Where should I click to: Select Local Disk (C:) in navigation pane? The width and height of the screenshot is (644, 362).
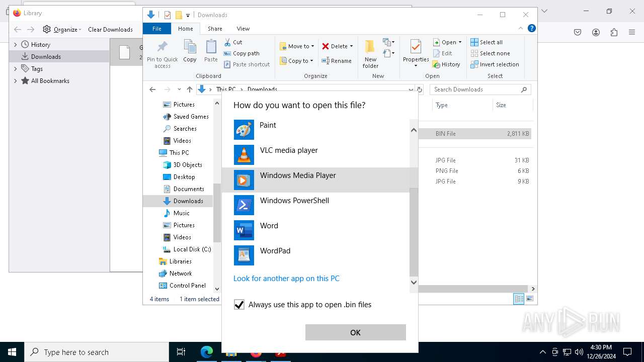(187, 249)
